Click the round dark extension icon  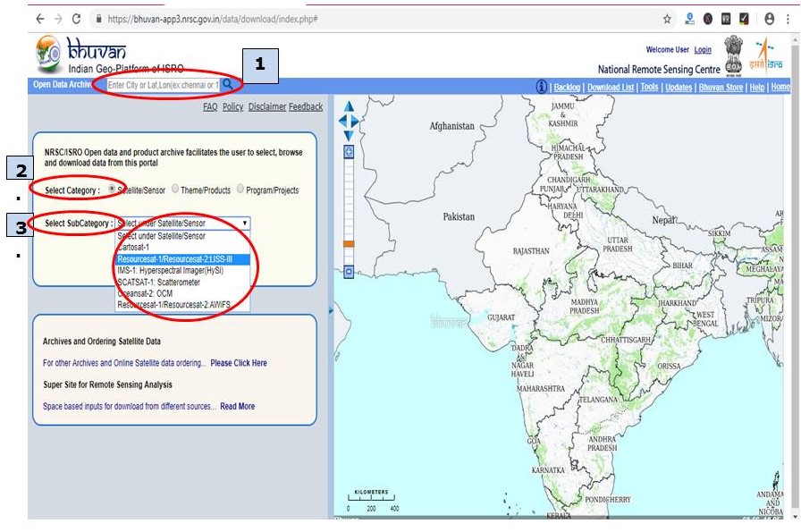click(x=707, y=19)
